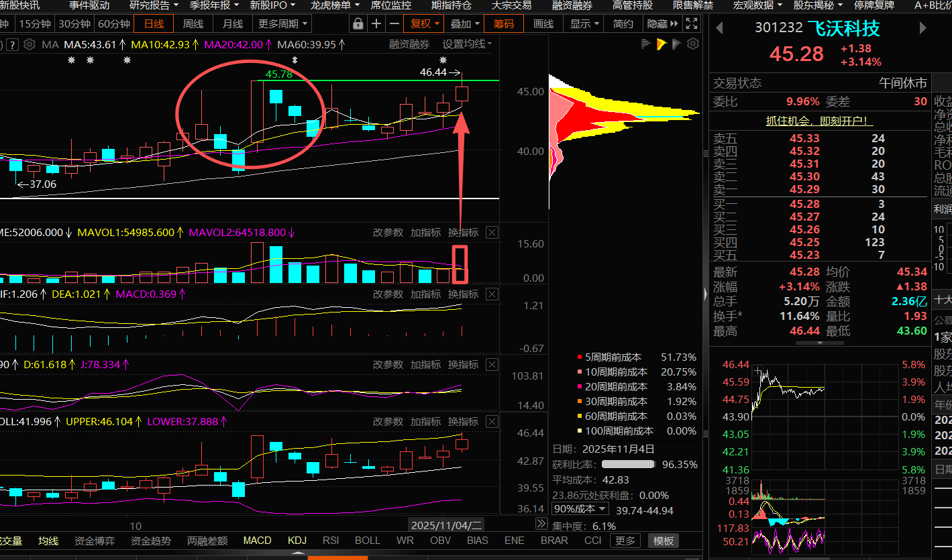Open the 设置均线 dropdown

[x=467, y=44]
